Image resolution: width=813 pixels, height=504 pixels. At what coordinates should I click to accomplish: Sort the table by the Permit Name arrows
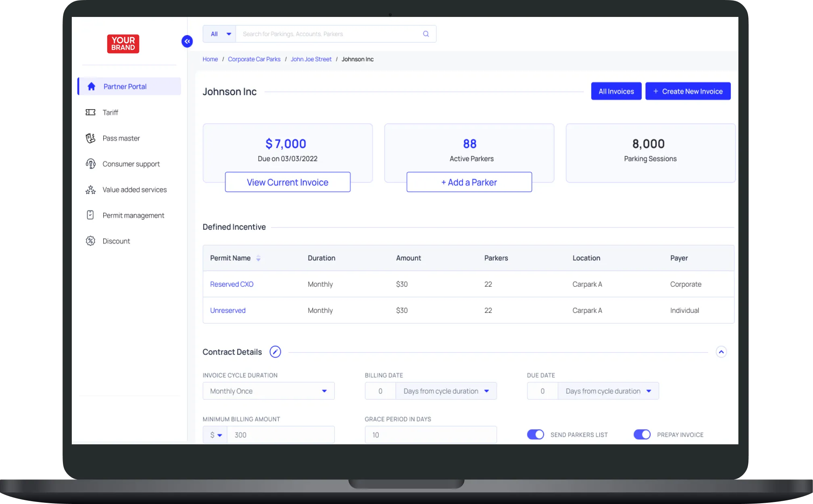(258, 258)
